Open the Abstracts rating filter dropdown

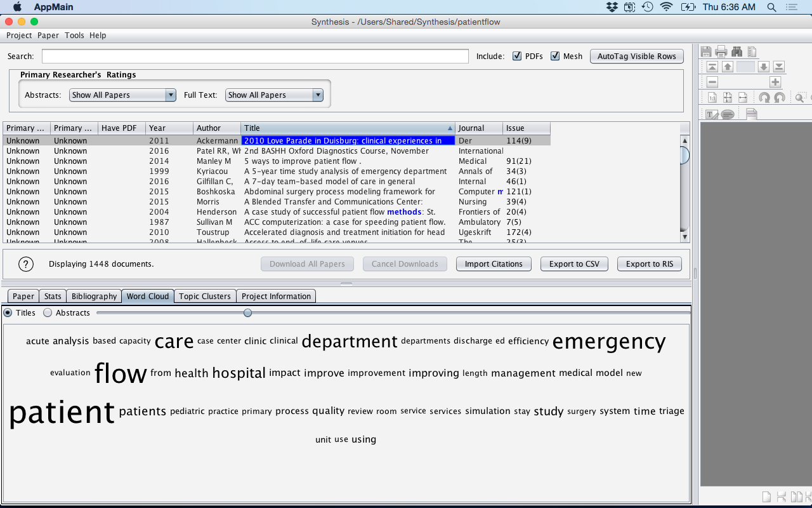pyautogui.click(x=122, y=95)
